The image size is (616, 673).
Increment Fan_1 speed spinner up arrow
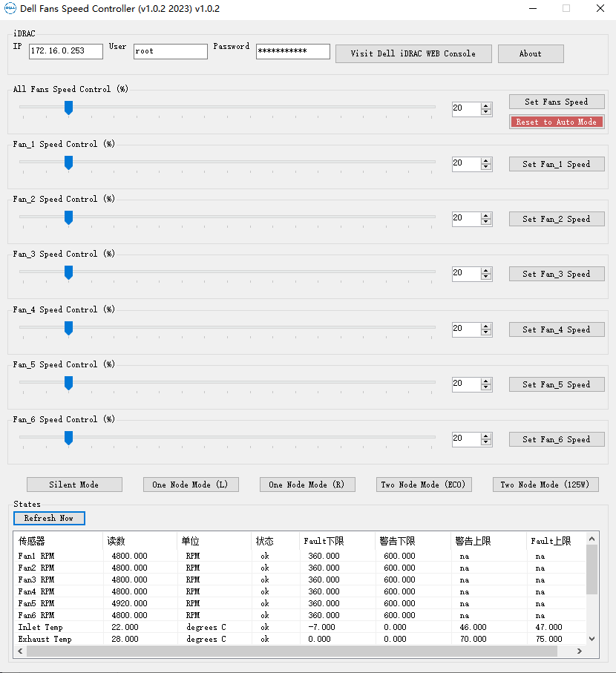point(486,160)
